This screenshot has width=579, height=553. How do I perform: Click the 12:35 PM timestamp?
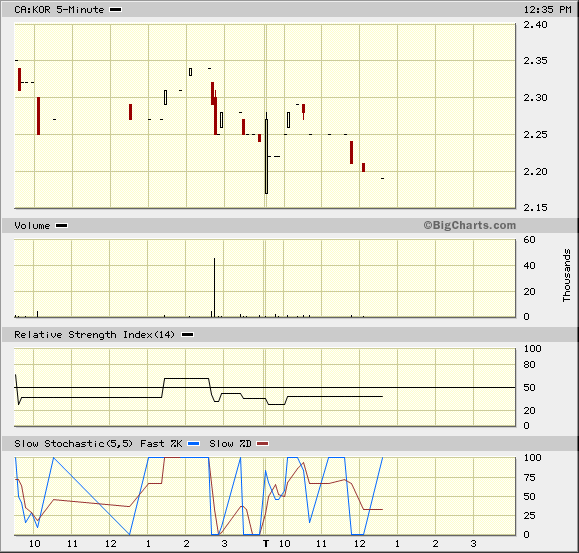click(x=548, y=10)
